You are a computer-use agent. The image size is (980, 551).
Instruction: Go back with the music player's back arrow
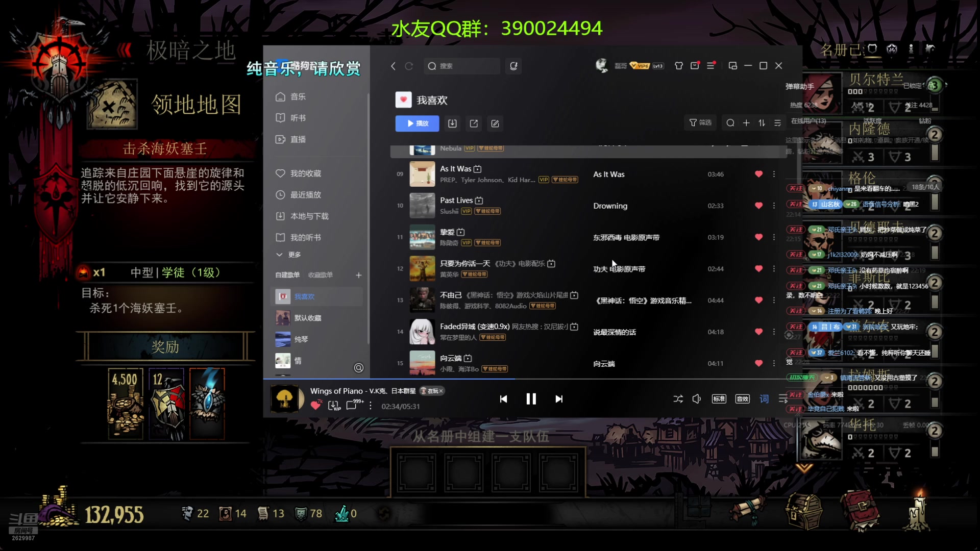(393, 66)
